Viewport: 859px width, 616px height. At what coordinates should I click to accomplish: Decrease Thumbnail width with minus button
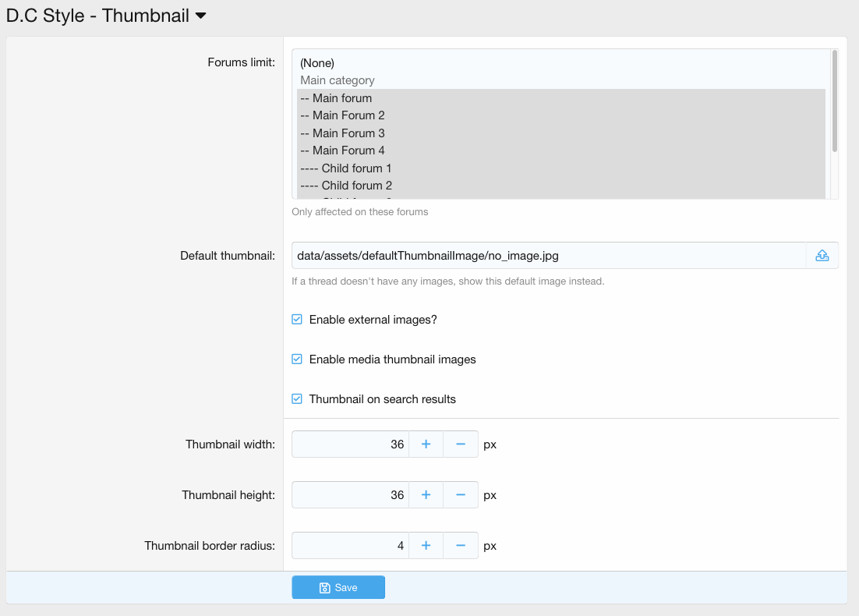click(461, 444)
